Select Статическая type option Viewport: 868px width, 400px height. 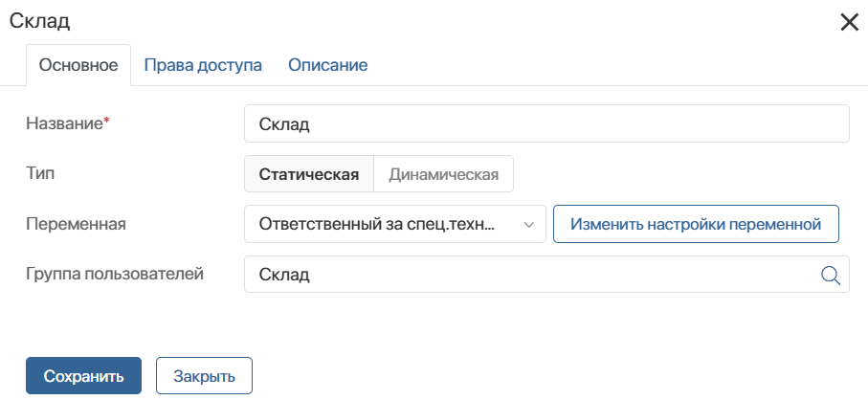click(309, 174)
